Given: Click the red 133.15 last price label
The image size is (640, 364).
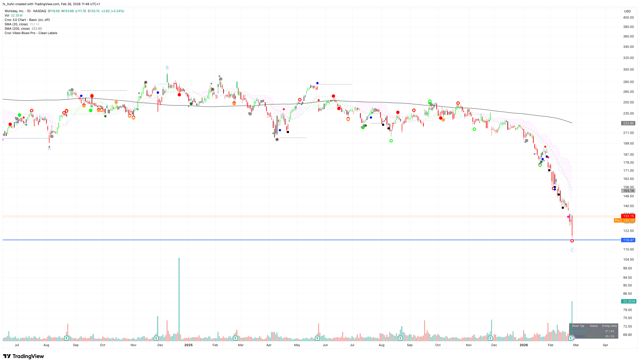Looking at the screenshot, I should (x=628, y=216).
